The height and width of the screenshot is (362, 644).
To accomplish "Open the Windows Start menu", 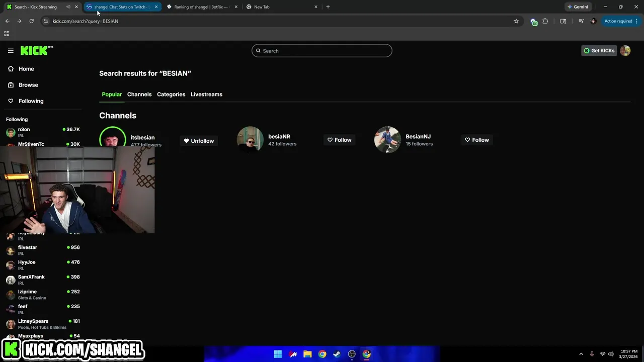I will pos(278,354).
